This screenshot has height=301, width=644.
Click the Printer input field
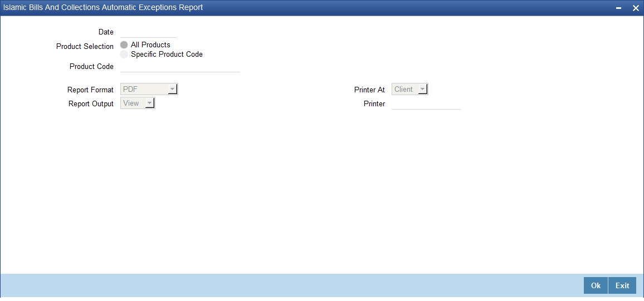click(426, 103)
